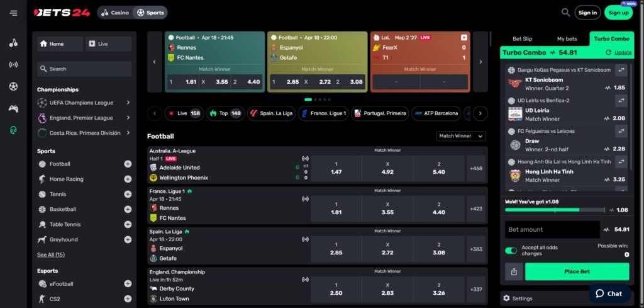This screenshot has width=644, height=308.
Task: Switch to Casino mode toggle
Action: click(115, 13)
